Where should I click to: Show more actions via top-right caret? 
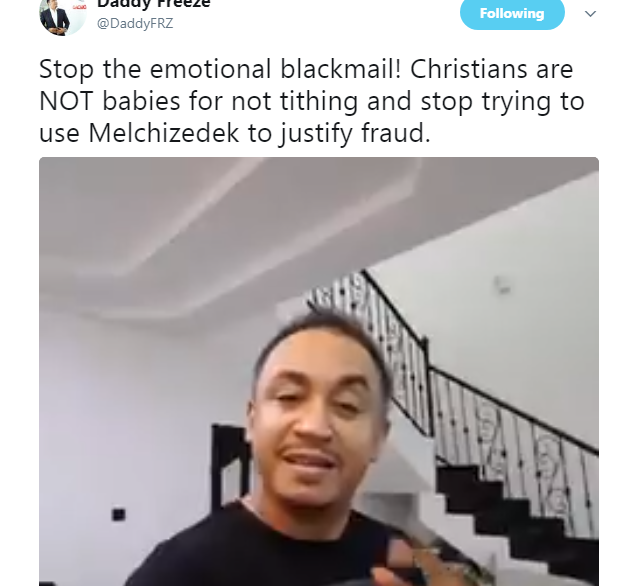pos(590,13)
